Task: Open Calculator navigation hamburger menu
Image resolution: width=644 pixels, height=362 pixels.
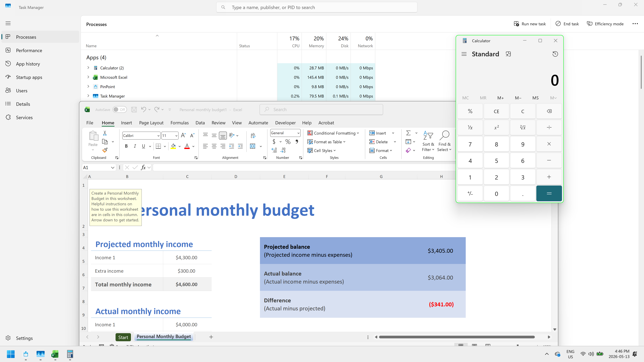Action: (x=464, y=54)
